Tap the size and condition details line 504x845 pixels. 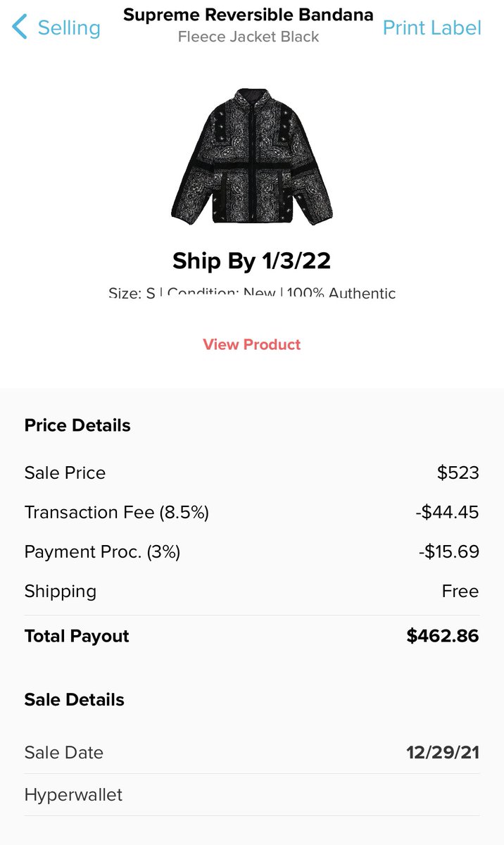[251, 293]
